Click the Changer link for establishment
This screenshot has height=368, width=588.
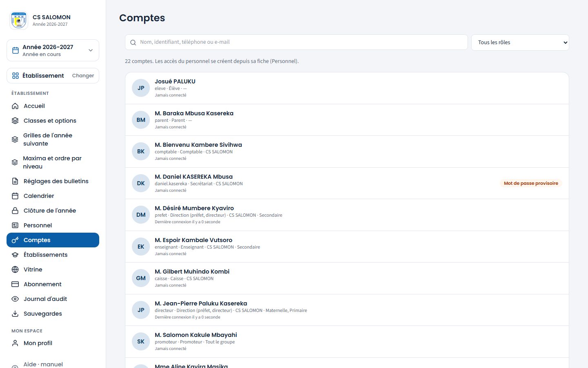83,76
